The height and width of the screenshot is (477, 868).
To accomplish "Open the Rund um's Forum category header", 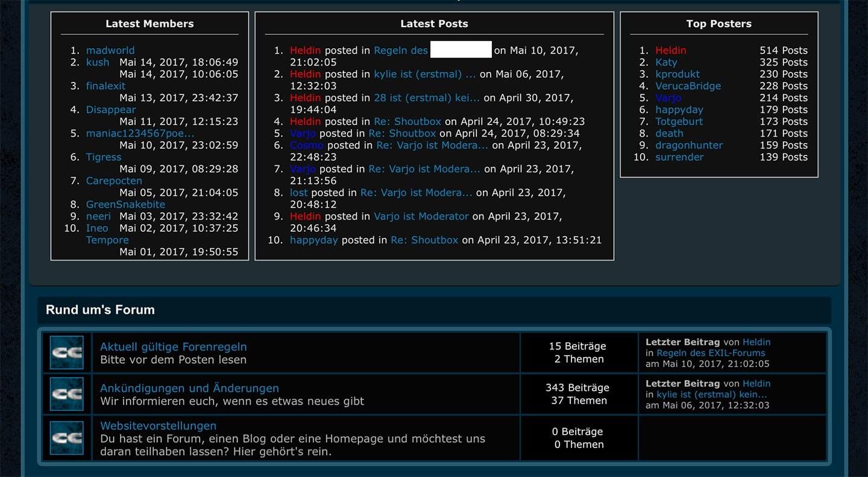I will pos(100,310).
